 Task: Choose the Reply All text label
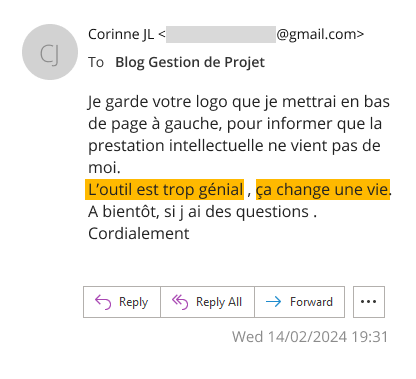(219, 302)
